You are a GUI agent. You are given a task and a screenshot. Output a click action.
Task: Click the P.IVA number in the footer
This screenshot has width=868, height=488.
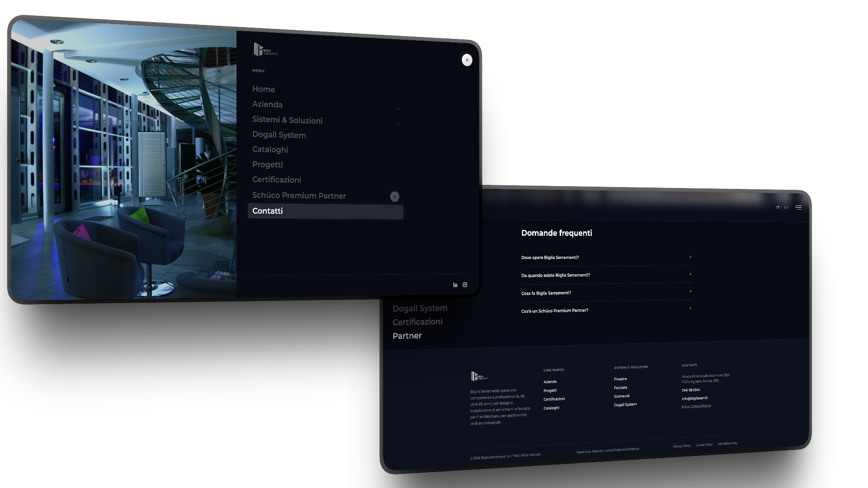pyautogui.click(x=696, y=407)
